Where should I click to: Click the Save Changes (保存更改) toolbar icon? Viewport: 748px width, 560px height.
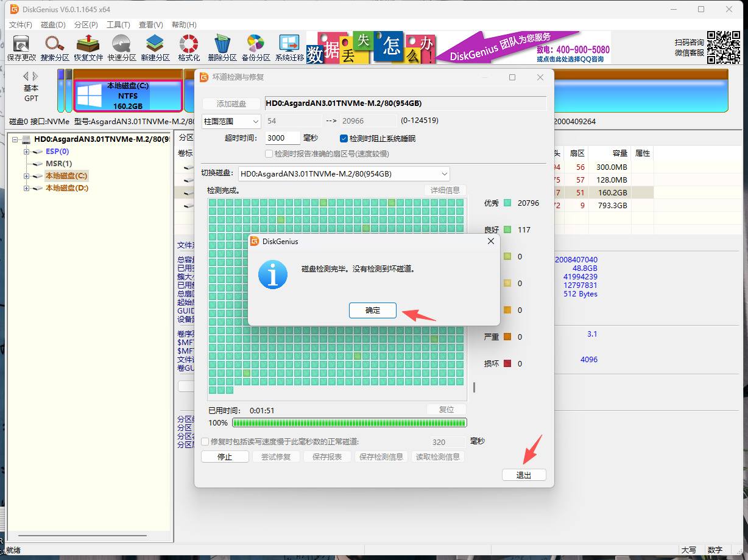point(21,48)
